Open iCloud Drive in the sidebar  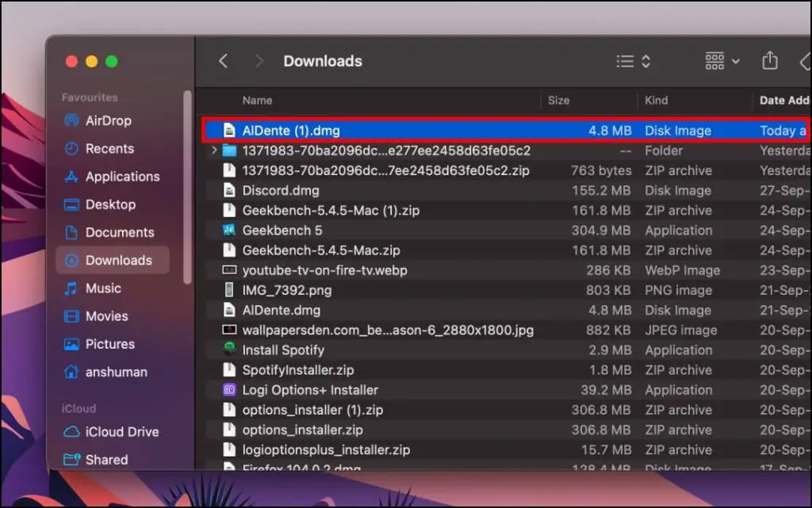coord(111,431)
